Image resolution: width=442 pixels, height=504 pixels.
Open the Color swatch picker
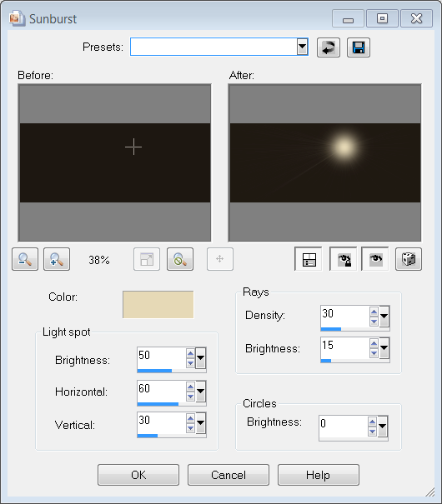[x=158, y=304]
